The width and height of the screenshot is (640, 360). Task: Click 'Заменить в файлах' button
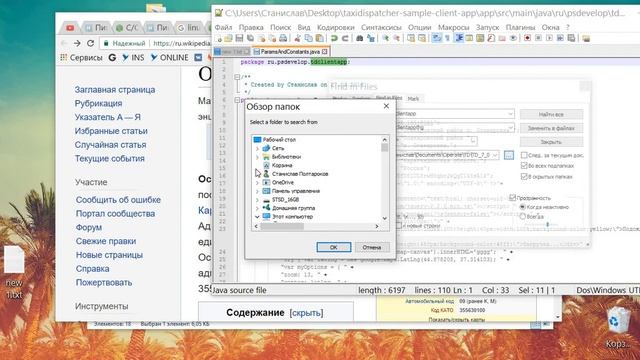(x=551, y=128)
